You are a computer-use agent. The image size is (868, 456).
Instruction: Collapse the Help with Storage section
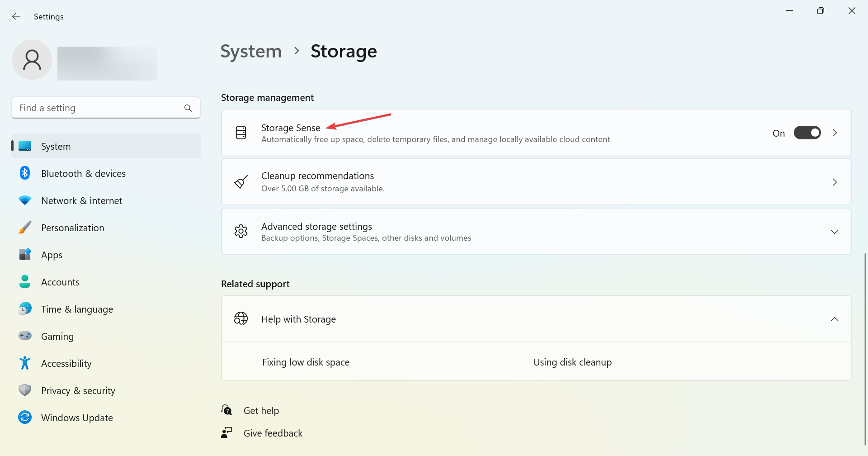click(834, 319)
